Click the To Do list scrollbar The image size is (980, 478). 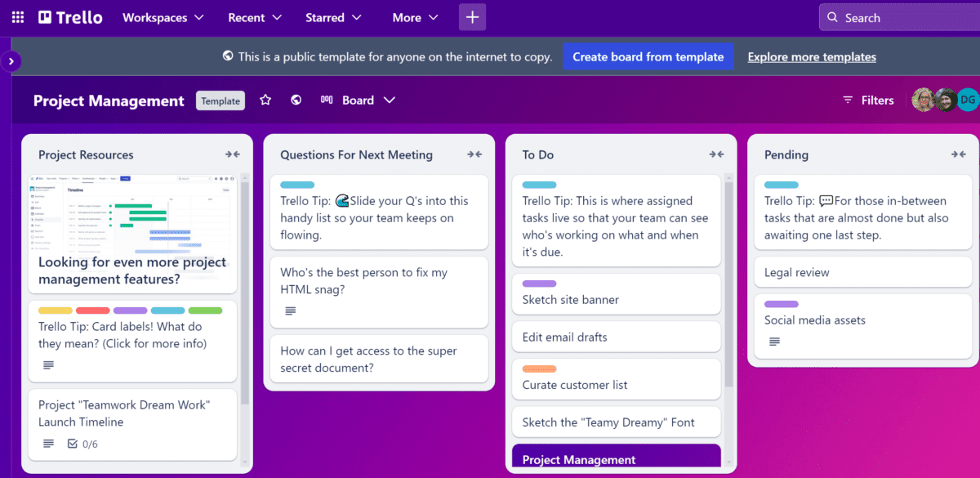point(729,283)
